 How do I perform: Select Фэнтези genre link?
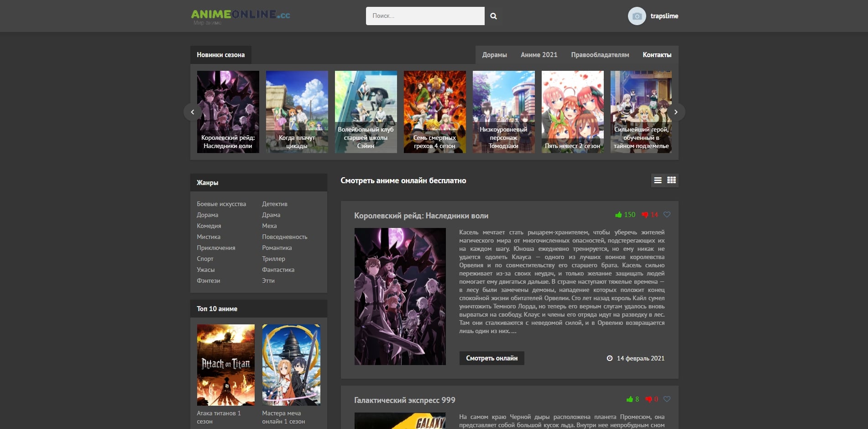pos(209,281)
